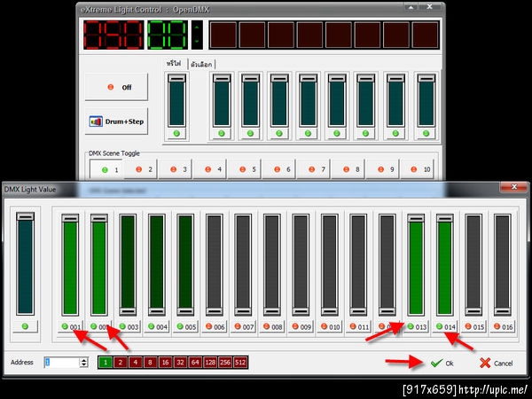Enable channel 015 LED button

click(x=473, y=326)
